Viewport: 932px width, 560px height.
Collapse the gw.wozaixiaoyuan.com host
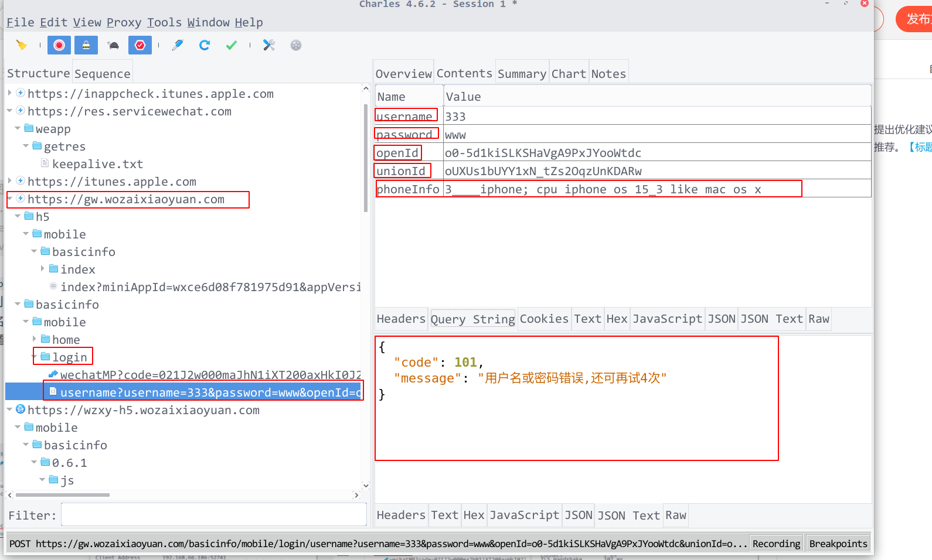[10, 199]
